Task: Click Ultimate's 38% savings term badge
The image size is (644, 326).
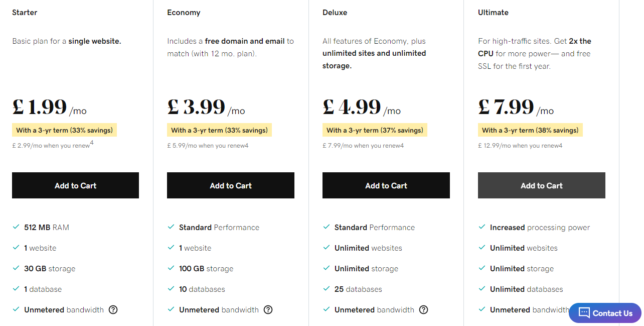Action: 530,130
